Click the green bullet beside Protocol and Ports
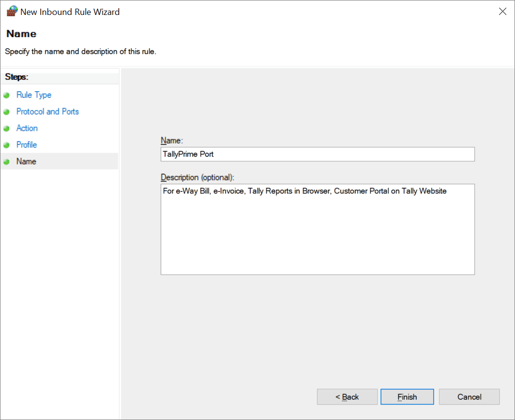Screen dimensions: 515x420 (7, 112)
